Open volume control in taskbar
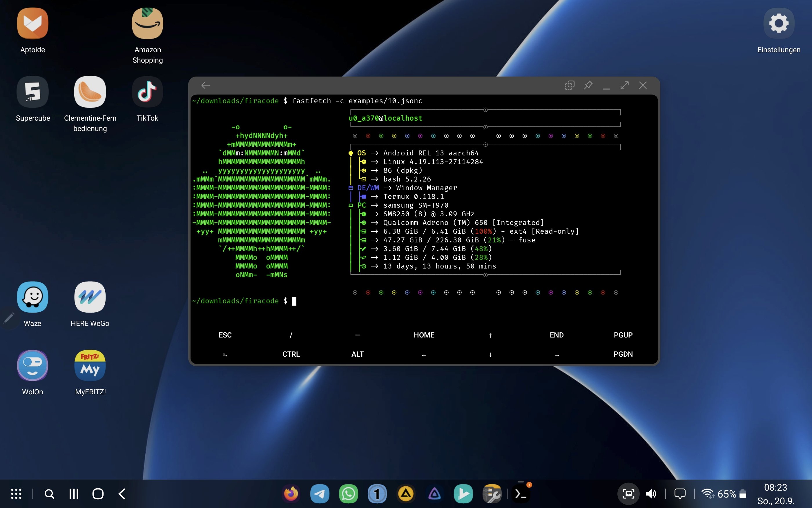The image size is (812, 508). pyautogui.click(x=651, y=494)
